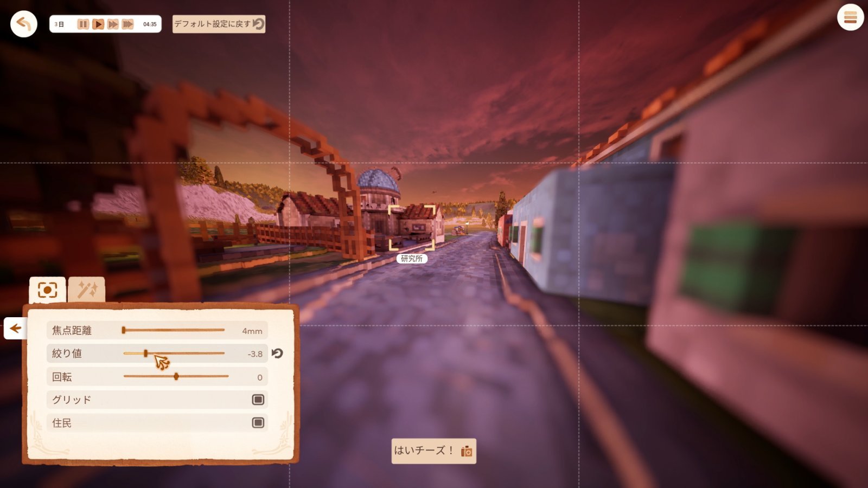The height and width of the screenshot is (488, 868).
Task: Select double fast-forward speed
Action: coord(113,24)
